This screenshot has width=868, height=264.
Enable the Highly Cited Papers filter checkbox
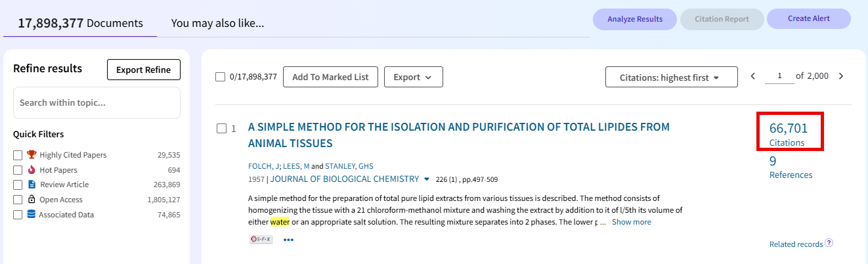click(18, 155)
